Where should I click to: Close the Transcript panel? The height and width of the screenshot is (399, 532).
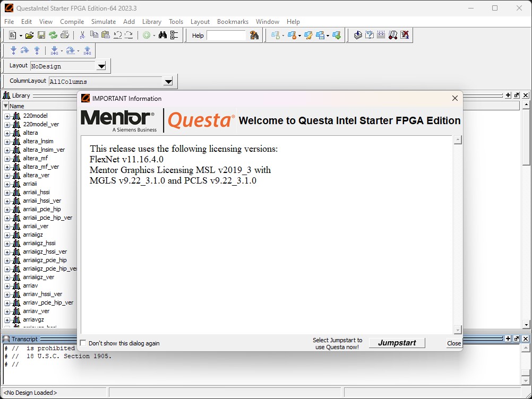pos(526,339)
